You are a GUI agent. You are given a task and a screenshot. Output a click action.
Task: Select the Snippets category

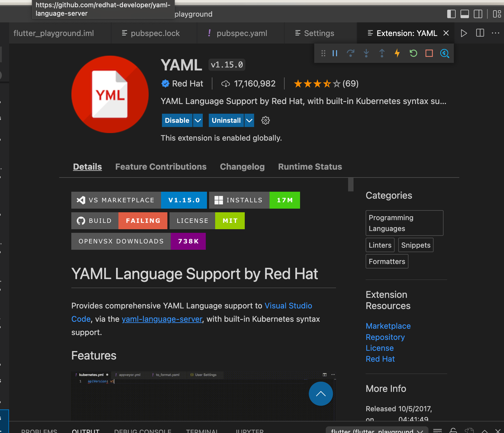(x=416, y=245)
